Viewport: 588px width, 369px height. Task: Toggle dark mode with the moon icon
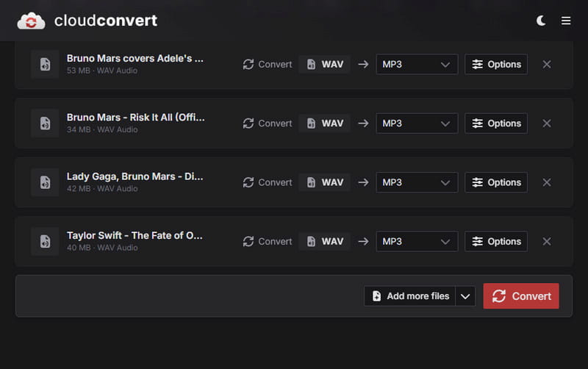click(541, 21)
